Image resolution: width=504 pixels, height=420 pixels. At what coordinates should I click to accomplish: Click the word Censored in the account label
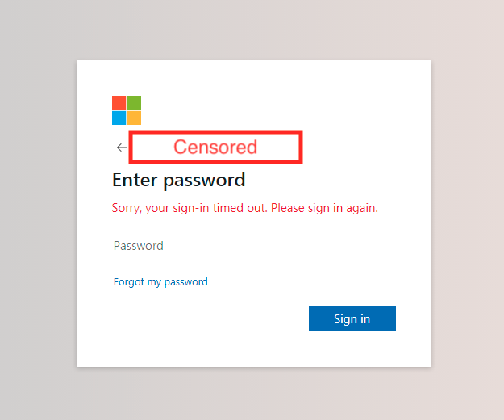[215, 147]
